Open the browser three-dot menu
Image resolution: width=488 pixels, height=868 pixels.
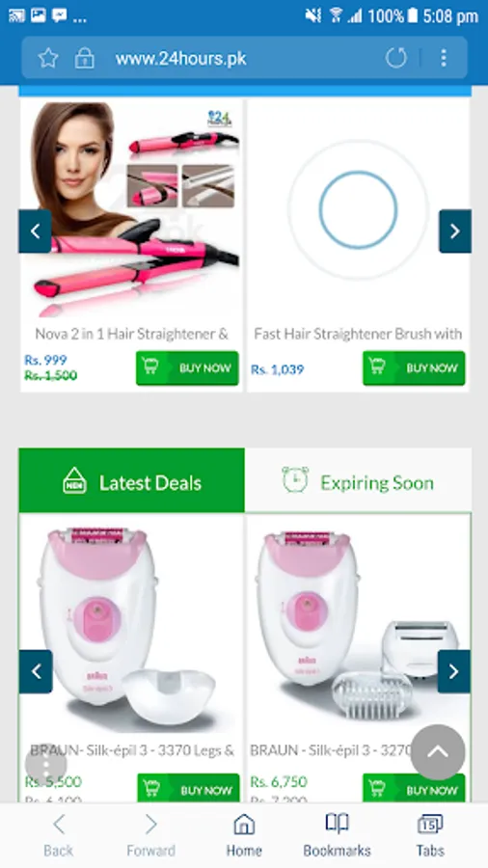pyautogui.click(x=444, y=58)
